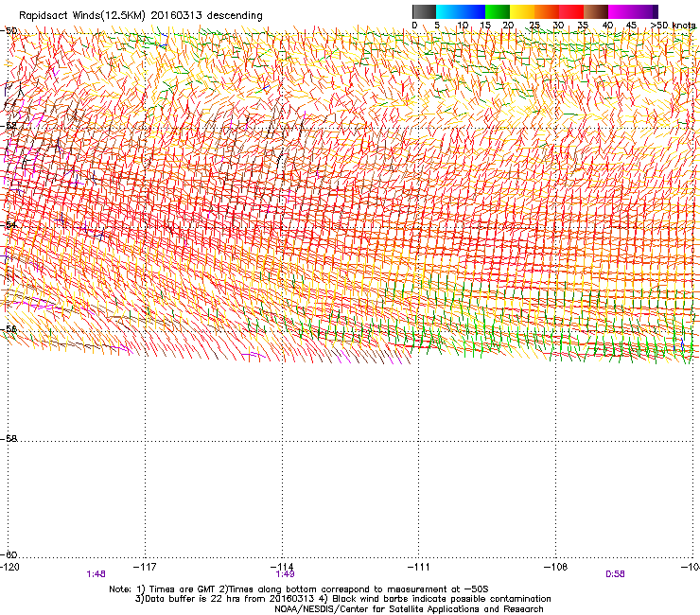Screen dimensions: 700x615
Task: Click the purple time stamp "0:58"
Action: click(615, 574)
